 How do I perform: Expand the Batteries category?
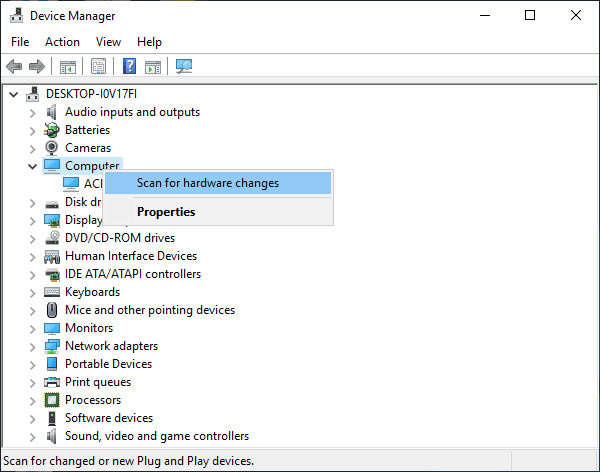(x=33, y=131)
